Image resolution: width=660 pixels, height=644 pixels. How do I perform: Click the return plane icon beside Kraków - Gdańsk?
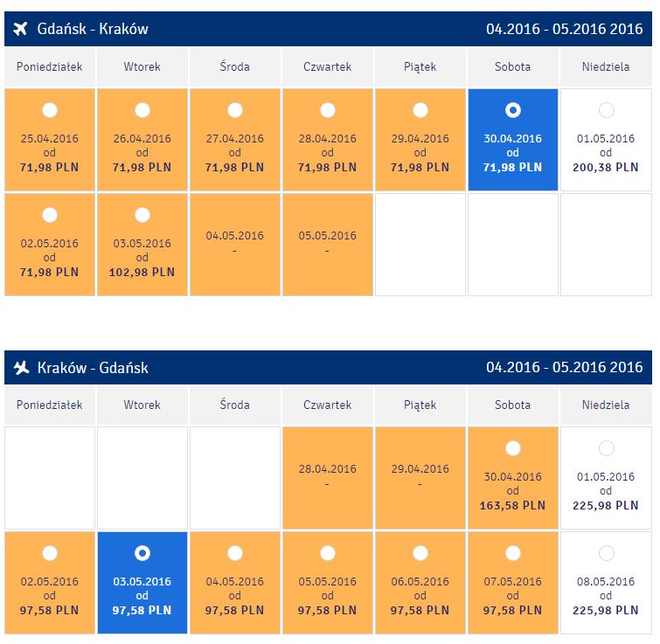point(21,368)
